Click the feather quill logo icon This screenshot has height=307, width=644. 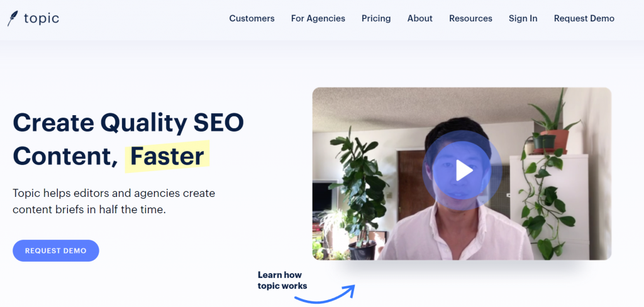pyautogui.click(x=13, y=19)
